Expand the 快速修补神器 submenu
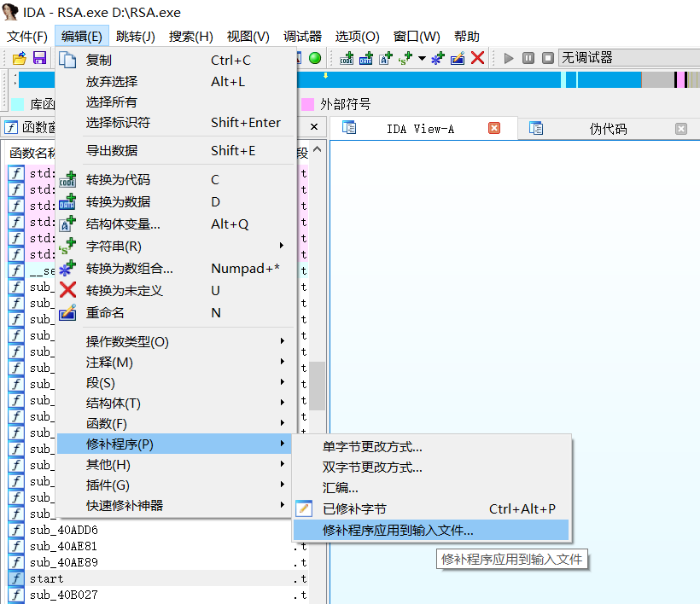This screenshot has width=700, height=604. 175,505
